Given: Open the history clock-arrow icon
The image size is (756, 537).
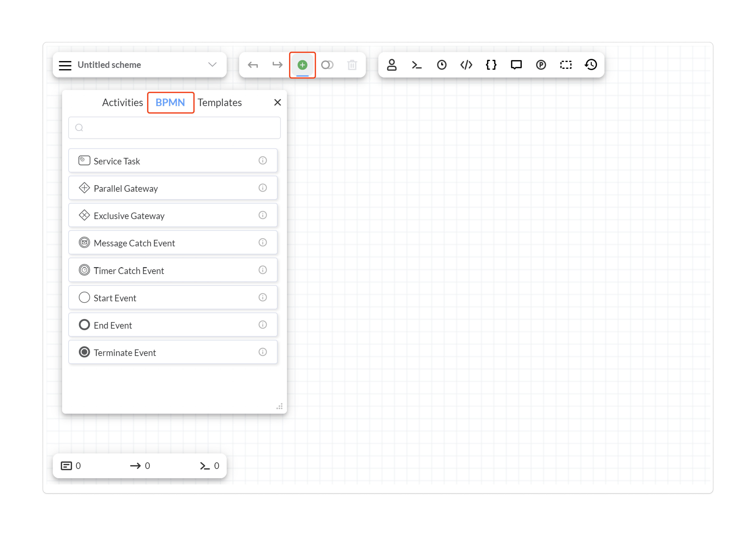Looking at the screenshot, I should click(591, 65).
